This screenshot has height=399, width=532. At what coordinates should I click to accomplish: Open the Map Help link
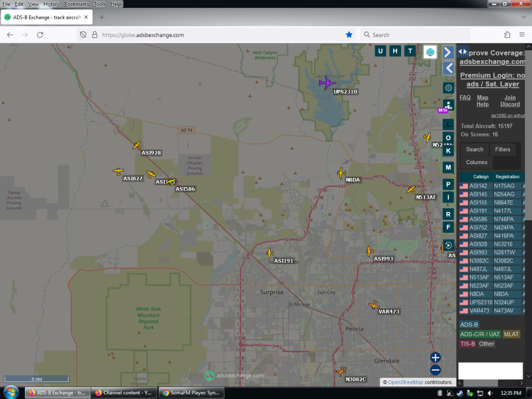pyautogui.click(x=483, y=101)
